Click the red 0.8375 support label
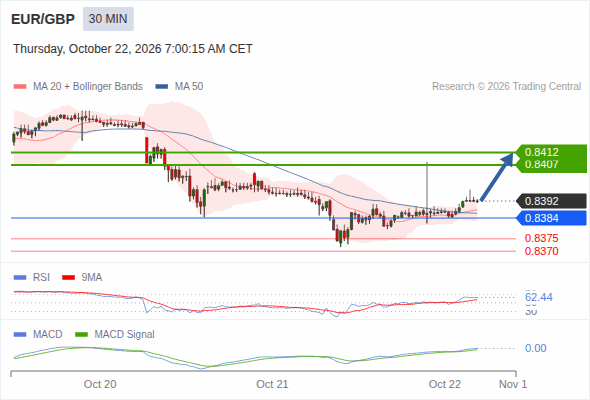Viewport: 590px width, 400px height. [541, 238]
